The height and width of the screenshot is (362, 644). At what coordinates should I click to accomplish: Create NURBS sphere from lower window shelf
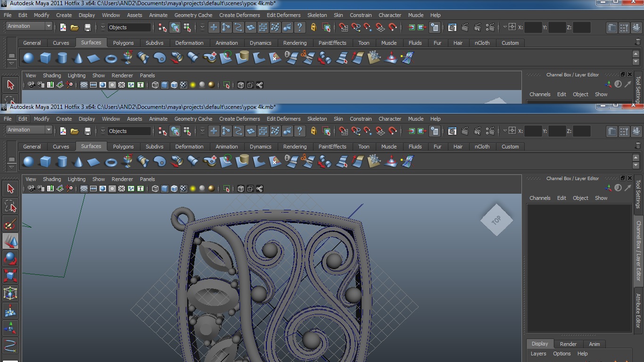tap(29, 162)
